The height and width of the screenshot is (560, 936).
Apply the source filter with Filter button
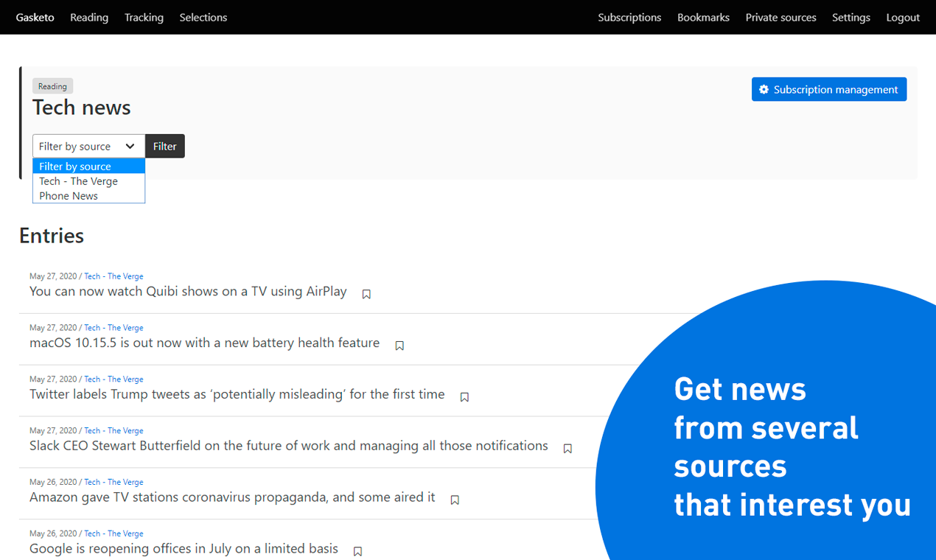[x=165, y=146]
